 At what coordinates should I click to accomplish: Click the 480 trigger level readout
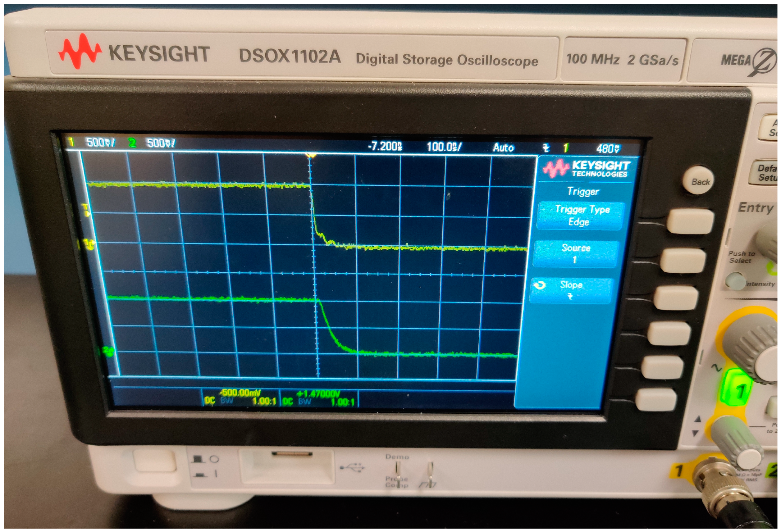608,149
